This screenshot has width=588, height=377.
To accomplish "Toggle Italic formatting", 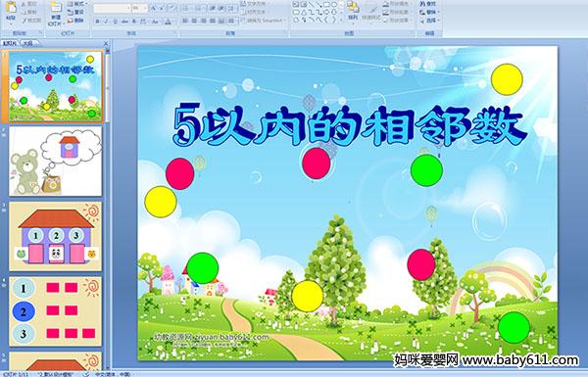I will click(106, 22).
